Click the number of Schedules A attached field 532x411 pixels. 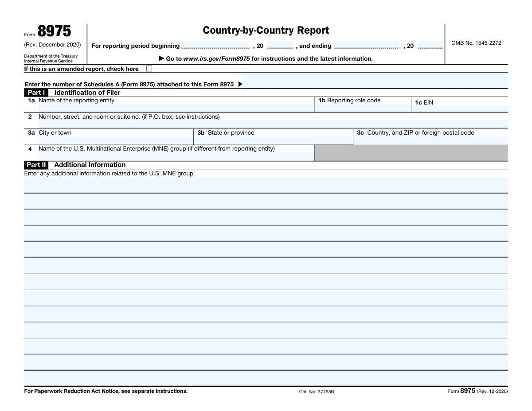coord(376,81)
